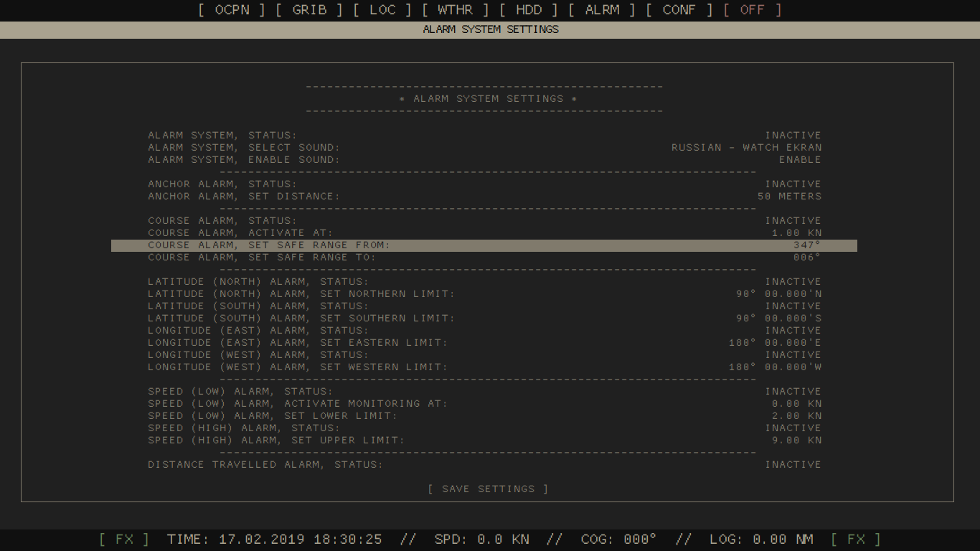Toggle the Alarm System status INACTIVE value
The height and width of the screenshot is (551, 980).
793,135
